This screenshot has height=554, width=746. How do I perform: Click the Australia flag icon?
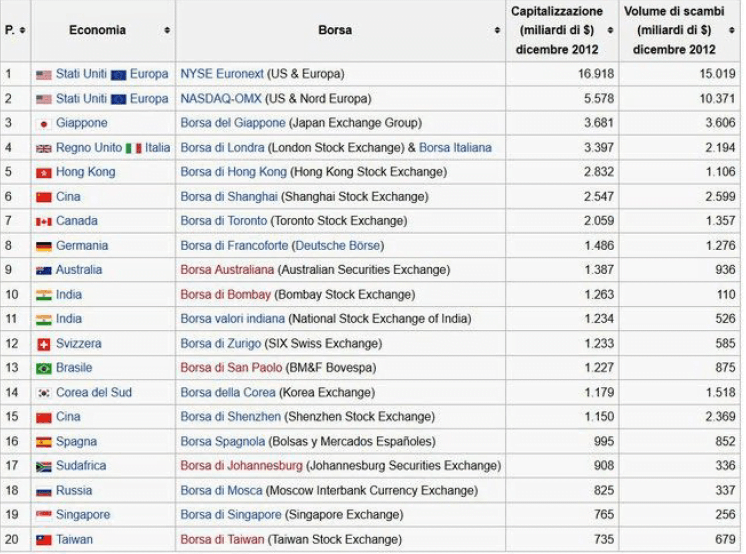(44, 271)
